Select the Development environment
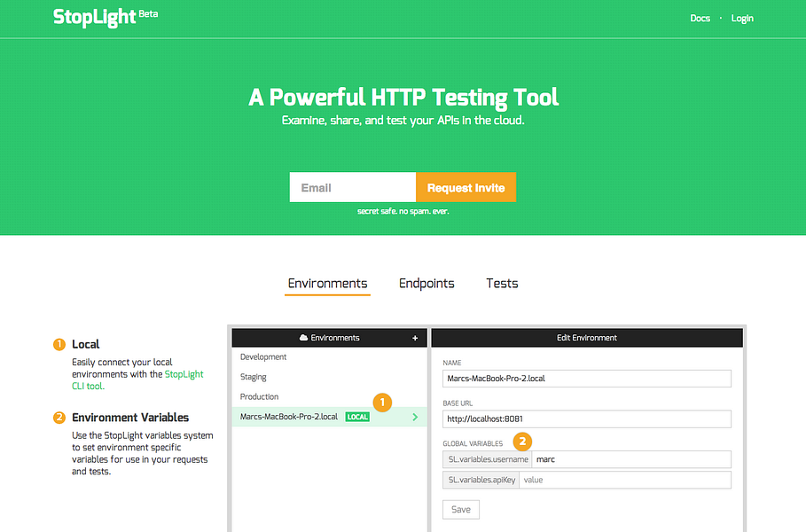 [x=330, y=356]
